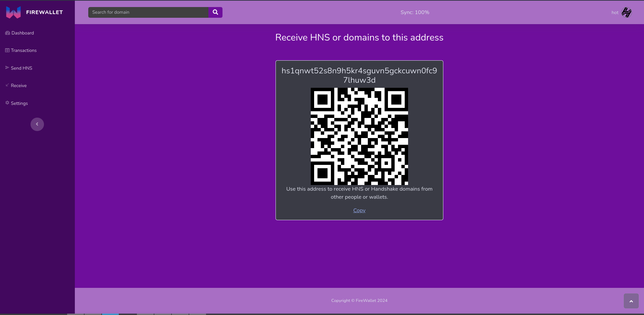Click the QR code image
This screenshot has height=315, width=644.
pos(359,136)
